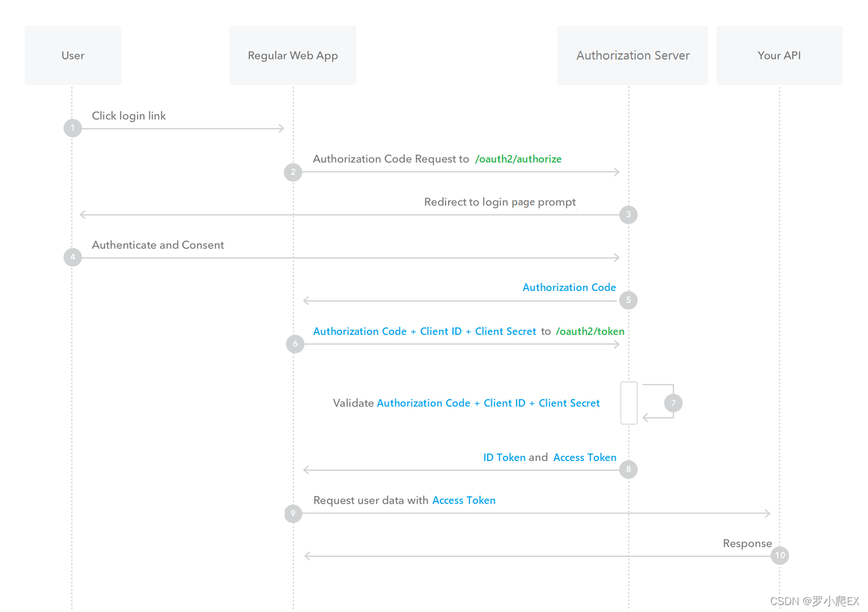Click the Redirect to login page prompt label
The image size is (868, 612).
[500, 202]
